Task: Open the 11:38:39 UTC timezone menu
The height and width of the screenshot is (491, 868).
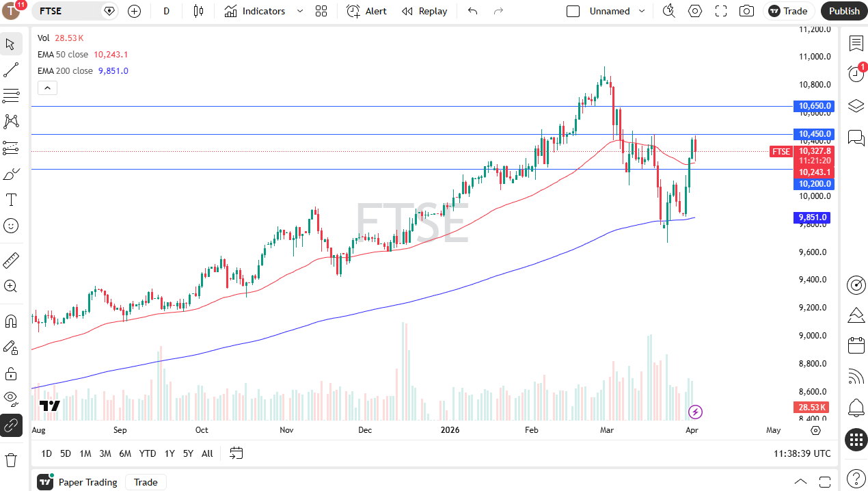Action: [802, 453]
